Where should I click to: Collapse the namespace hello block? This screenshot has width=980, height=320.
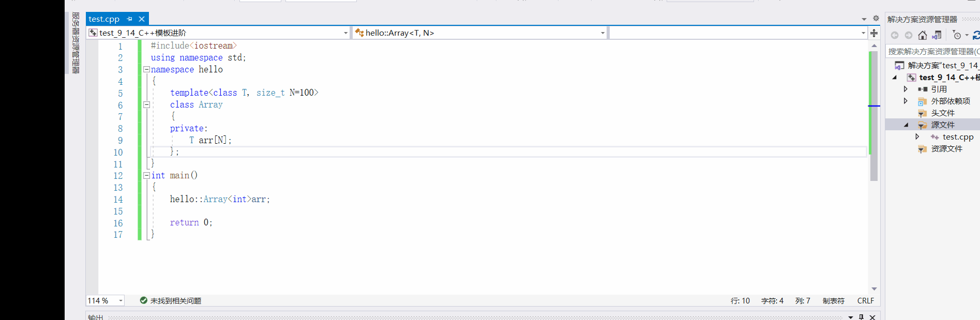[x=146, y=69]
